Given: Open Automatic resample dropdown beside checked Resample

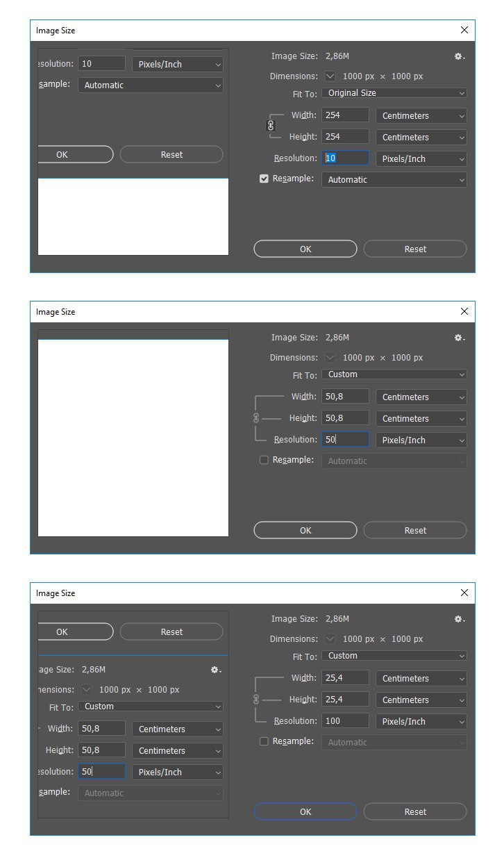Looking at the screenshot, I should coord(394,180).
